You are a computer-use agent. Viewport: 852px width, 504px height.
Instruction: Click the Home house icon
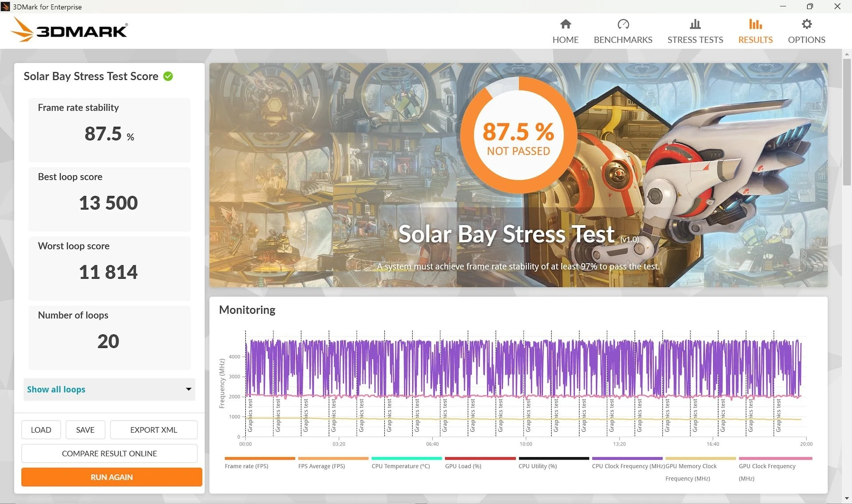565,24
